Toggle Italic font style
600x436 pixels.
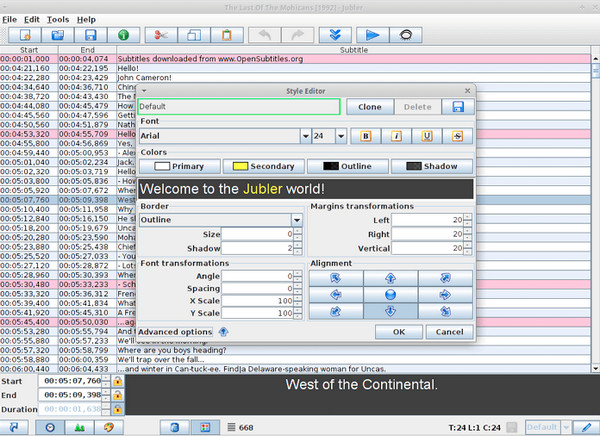pyautogui.click(x=396, y=136)
